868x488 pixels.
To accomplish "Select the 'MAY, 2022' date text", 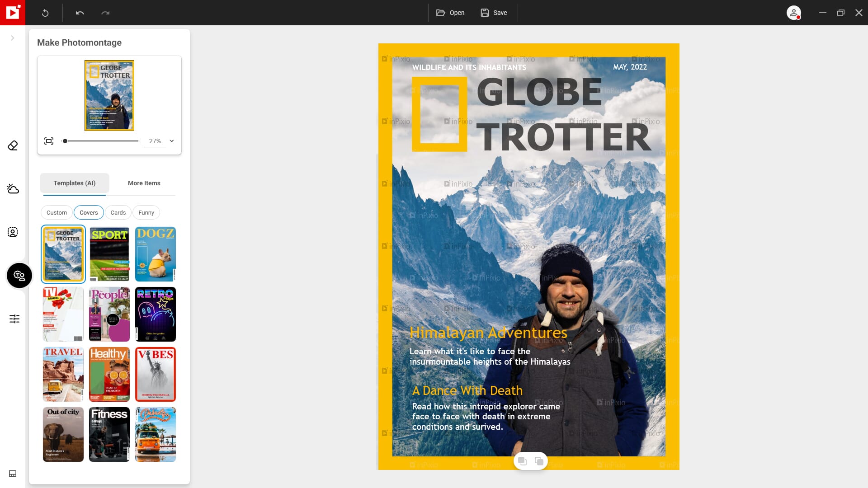I will [630, 67].
